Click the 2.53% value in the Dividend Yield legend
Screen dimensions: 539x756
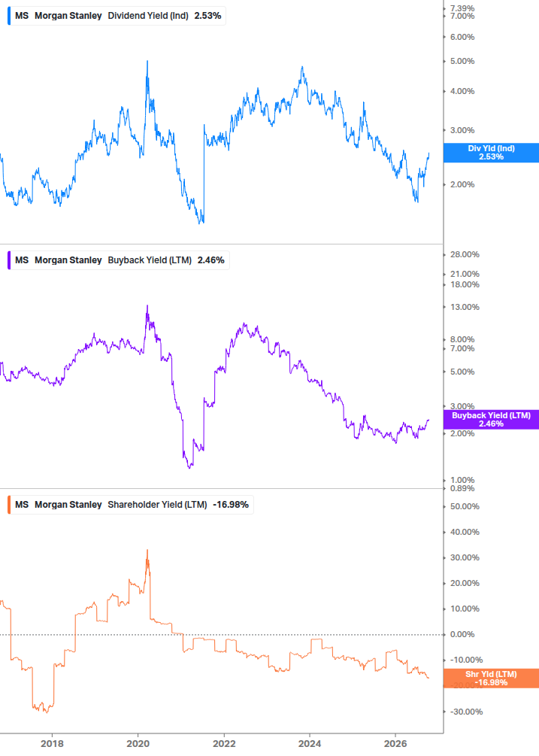pyautogui.click(x=207, y=16)
